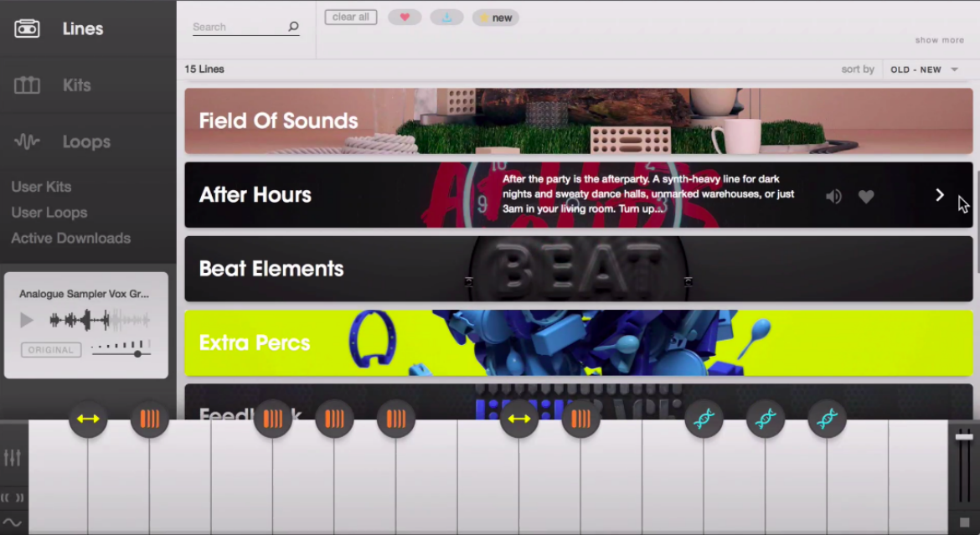The width and height of the screenshot is (980, 535).
Task: Open User Loops in the sidebar
Action: coord(49,213)
